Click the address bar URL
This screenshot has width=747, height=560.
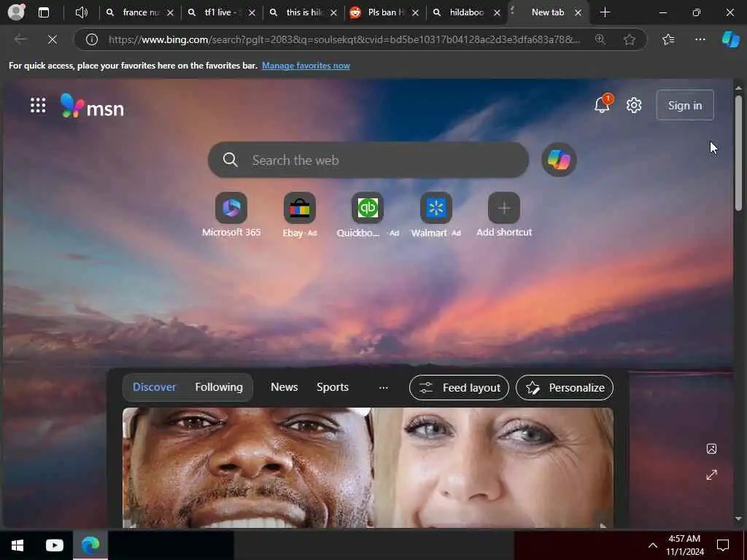(x=344, y=39)
